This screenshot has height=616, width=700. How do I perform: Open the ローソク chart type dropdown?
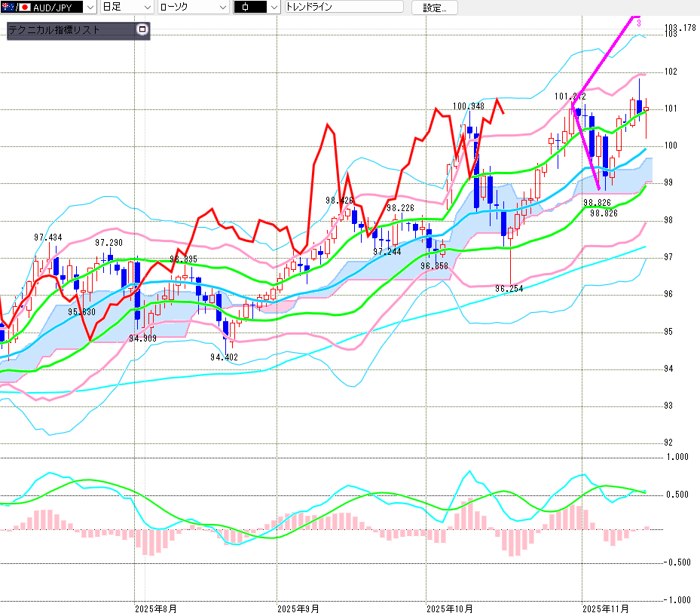click(x=222, y=8)
